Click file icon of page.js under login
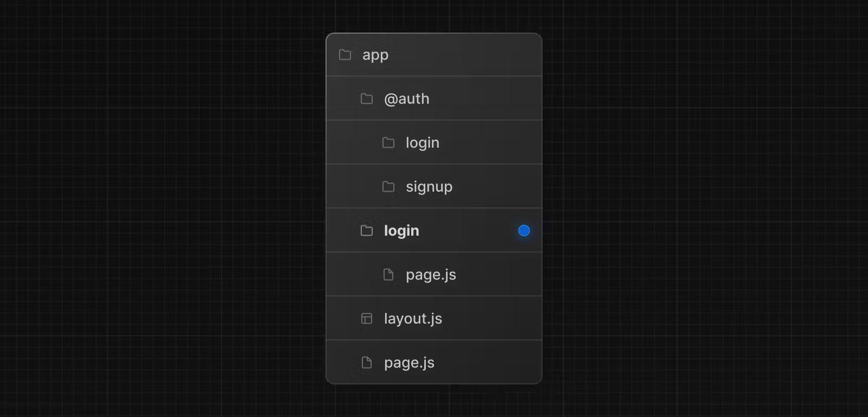This screenshot has width=868, height=417. (388, 275)
